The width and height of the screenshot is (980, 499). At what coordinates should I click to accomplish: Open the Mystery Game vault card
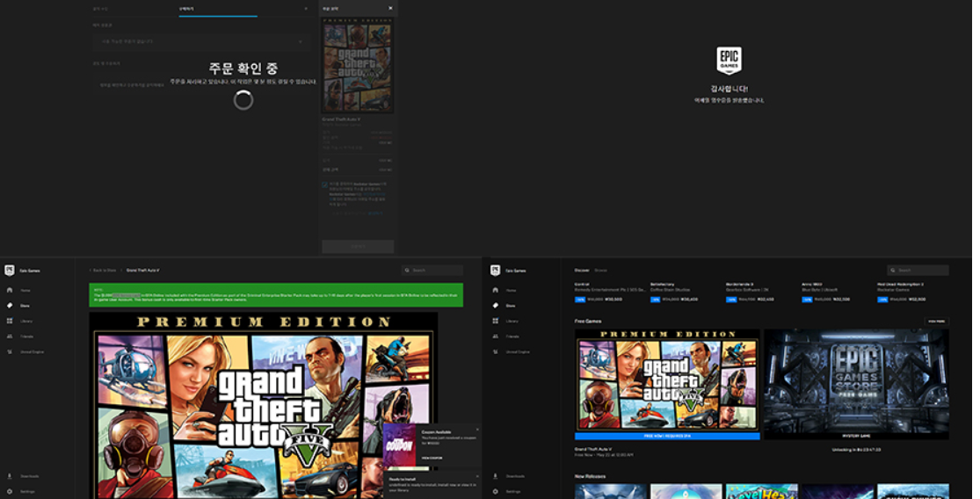856,384
